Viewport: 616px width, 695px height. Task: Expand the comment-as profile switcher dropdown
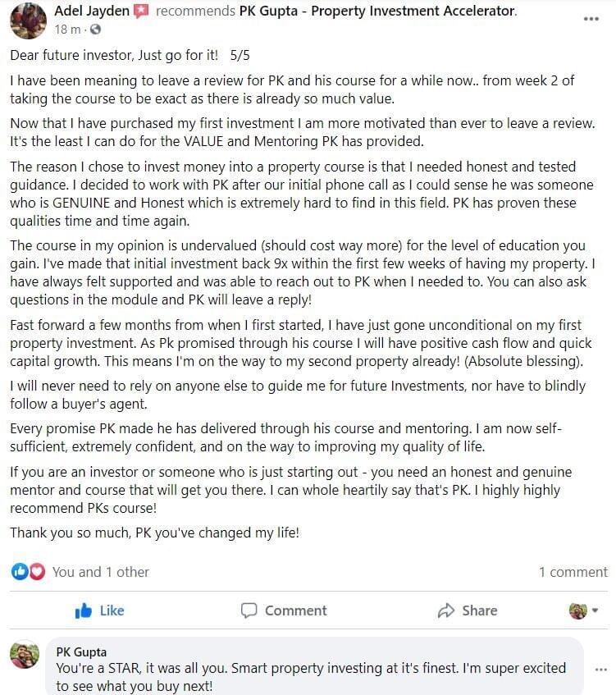pyautogui.click(x=583, y=610)
